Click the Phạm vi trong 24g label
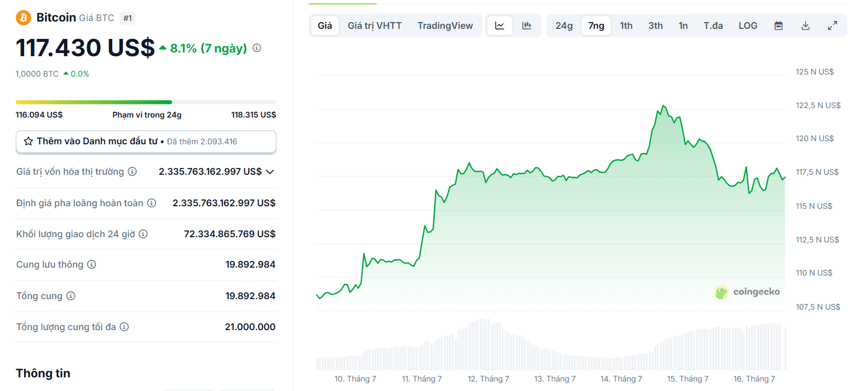Viewport: 868px width, 391px height. 147,115
